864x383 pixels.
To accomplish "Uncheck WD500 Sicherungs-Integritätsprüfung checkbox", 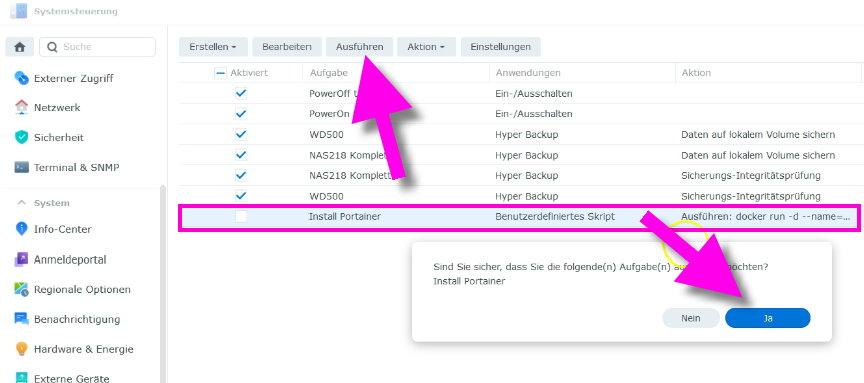I will click(x=241, y=196).
